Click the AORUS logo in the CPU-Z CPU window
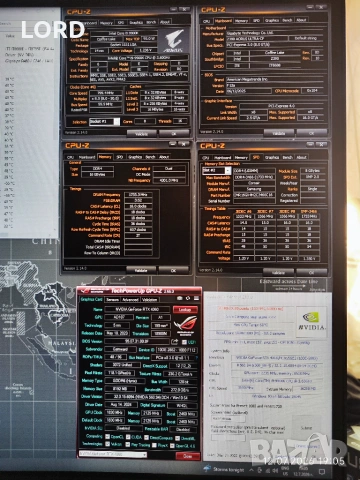Viewport: 360px width, 480px height. tap(174, 41)
